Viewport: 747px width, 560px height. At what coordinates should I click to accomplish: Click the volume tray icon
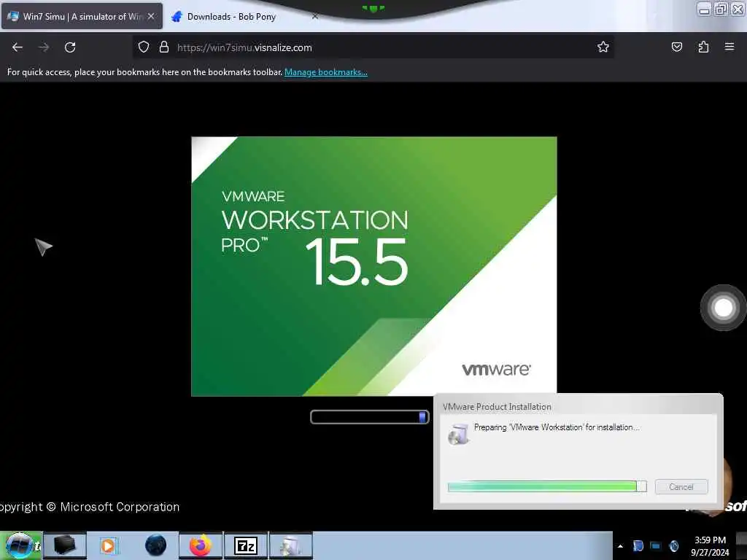pyautogui.click(x=673, y=545)
